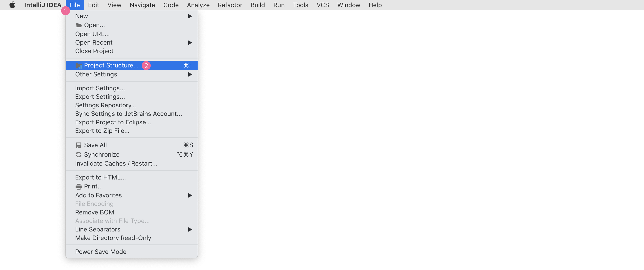Screen dimensions: 644x270
Task: Open the VCS menu
Action: coord(322,5)
